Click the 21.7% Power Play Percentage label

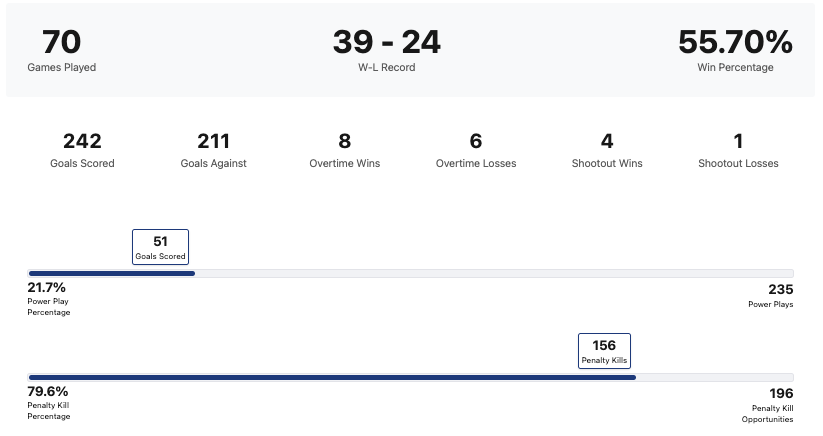click(x=48, y=298)
